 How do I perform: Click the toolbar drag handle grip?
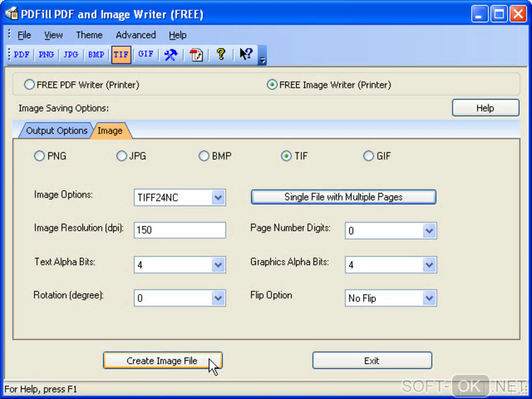coord(9,54)
